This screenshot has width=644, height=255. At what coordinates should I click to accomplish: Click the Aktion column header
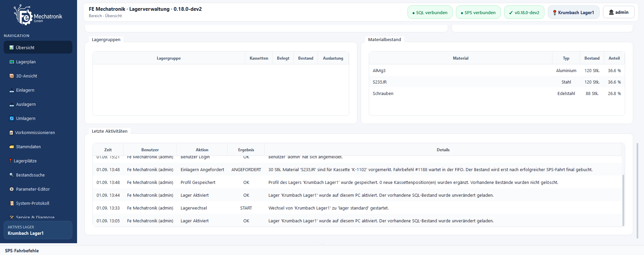coord(202,150)
